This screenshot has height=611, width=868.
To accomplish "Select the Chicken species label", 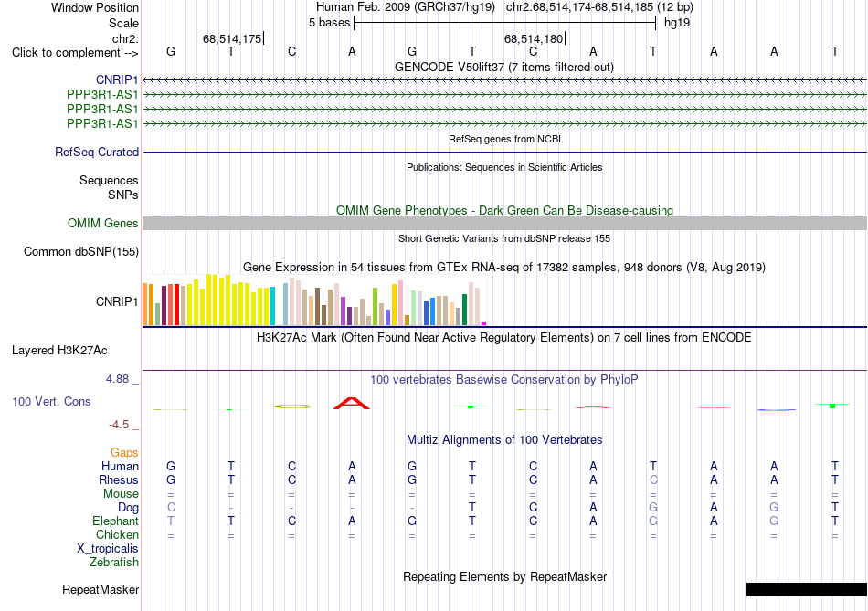I will point(117,534).
